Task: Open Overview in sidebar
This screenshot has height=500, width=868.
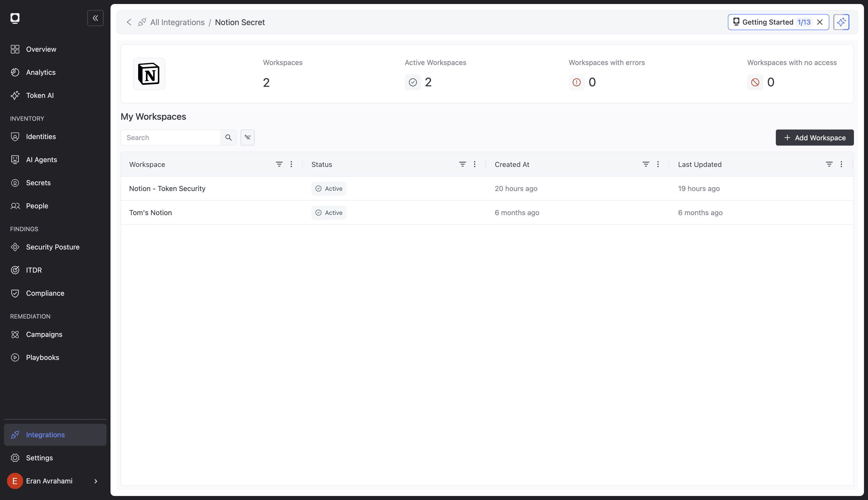Action: 55,49
